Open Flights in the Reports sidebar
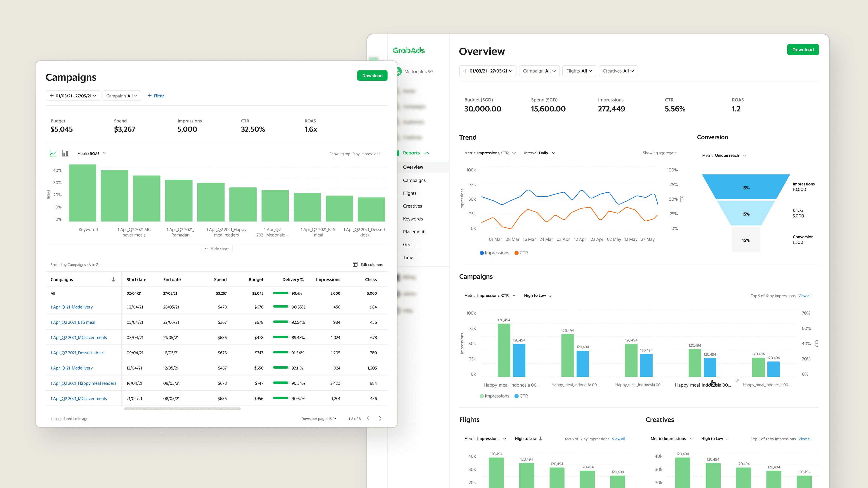 (409, 193)
